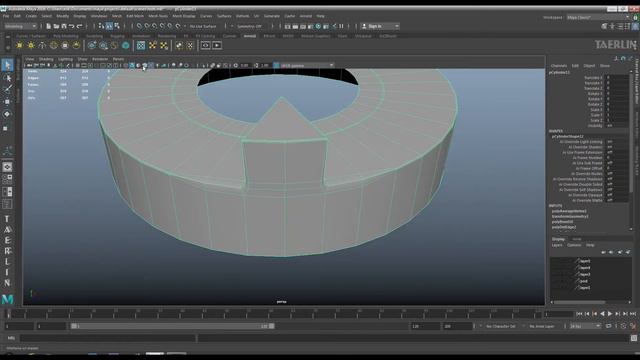Image resolution: width=640 pixels, height=360 pixels.
Task: Click the timeline ruler
Action: (x=273, y=313)
